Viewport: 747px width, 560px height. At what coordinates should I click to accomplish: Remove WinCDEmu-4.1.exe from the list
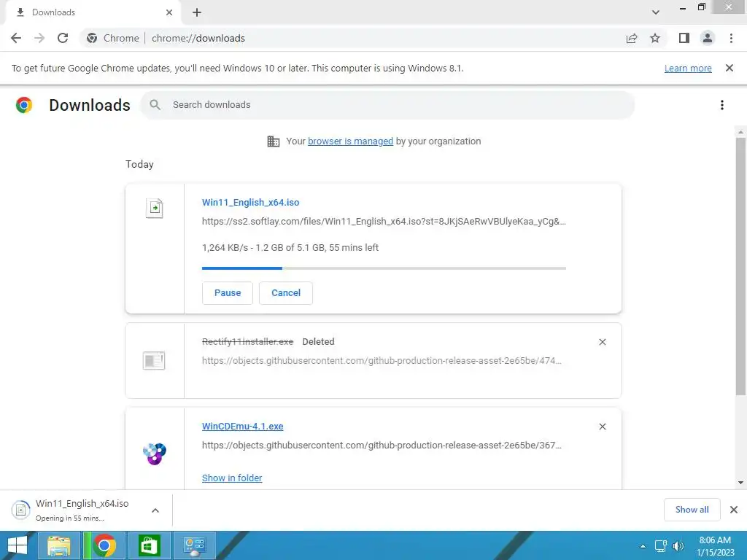pos(603,427)
